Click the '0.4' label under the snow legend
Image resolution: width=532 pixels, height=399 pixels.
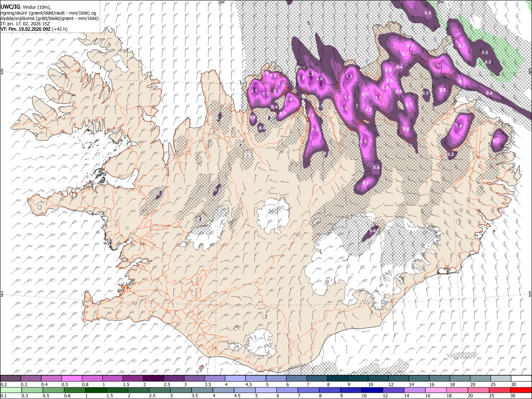tap(44, 384)
